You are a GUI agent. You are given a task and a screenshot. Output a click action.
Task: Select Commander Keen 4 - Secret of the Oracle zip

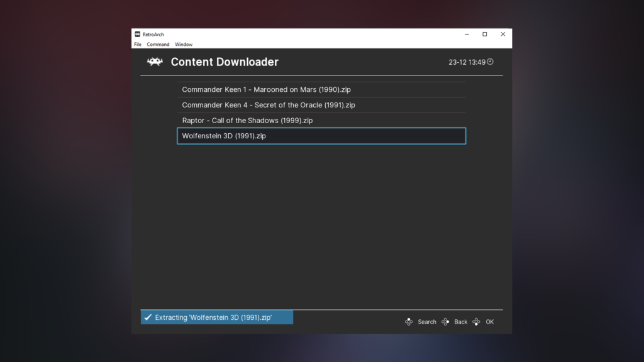[x=321, y=105]
